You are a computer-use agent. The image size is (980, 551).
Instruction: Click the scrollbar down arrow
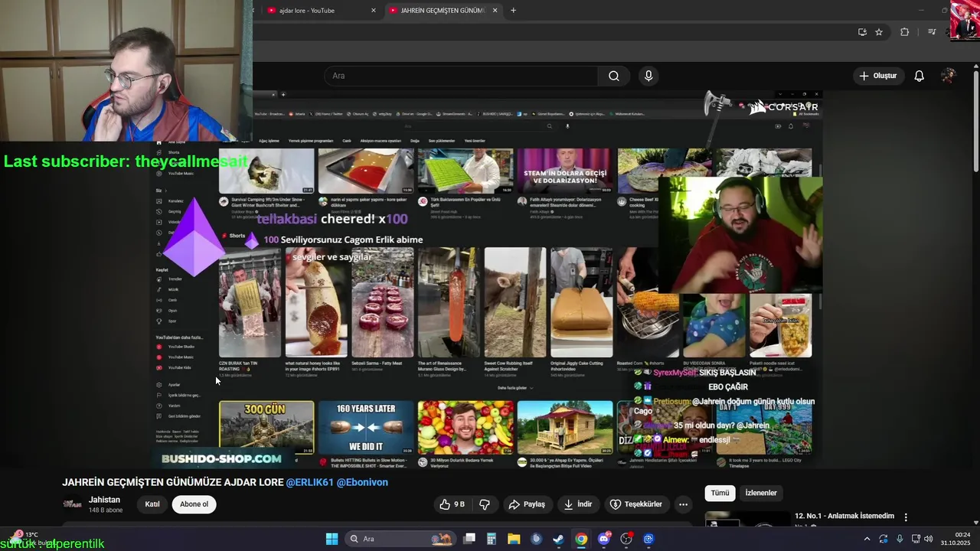pyautogui.click(x=975, y=523)
